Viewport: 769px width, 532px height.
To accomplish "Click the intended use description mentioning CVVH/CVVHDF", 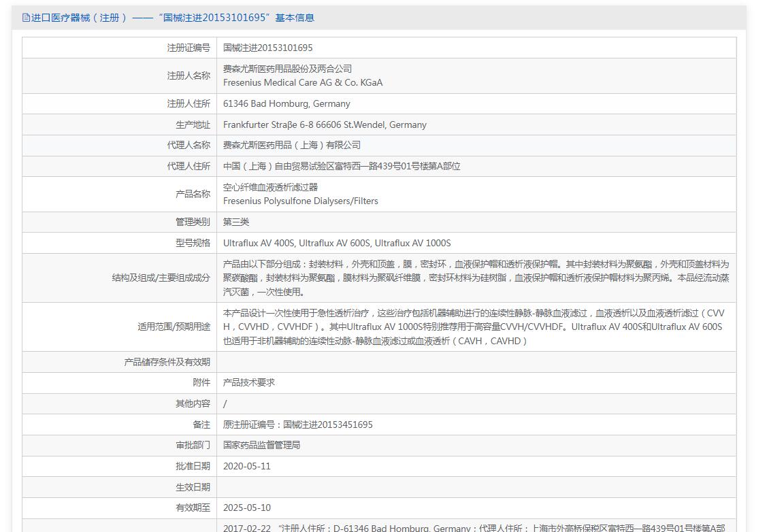I will pos(474,327).
